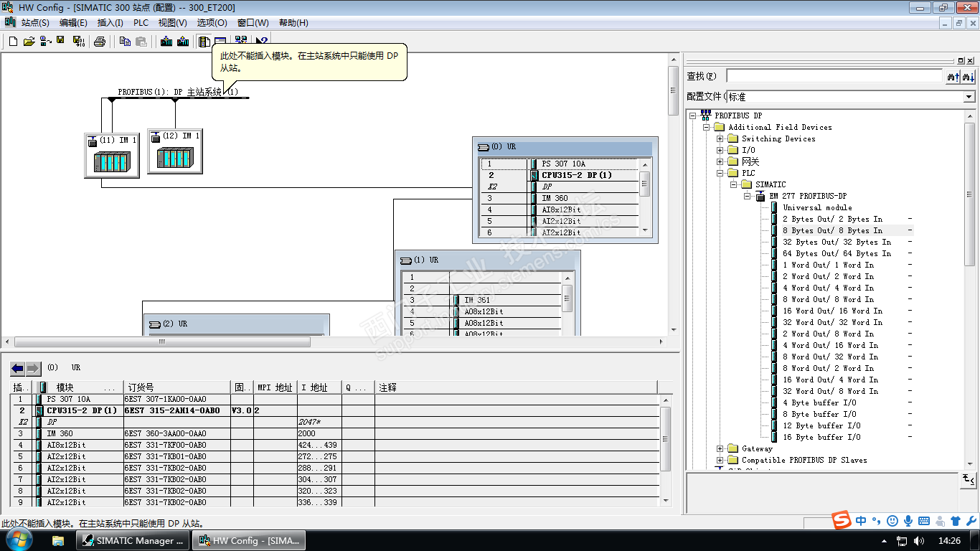Click the Open folder toolbar icon
Screen dimensions: 980x551
click(x=29, y=42)
